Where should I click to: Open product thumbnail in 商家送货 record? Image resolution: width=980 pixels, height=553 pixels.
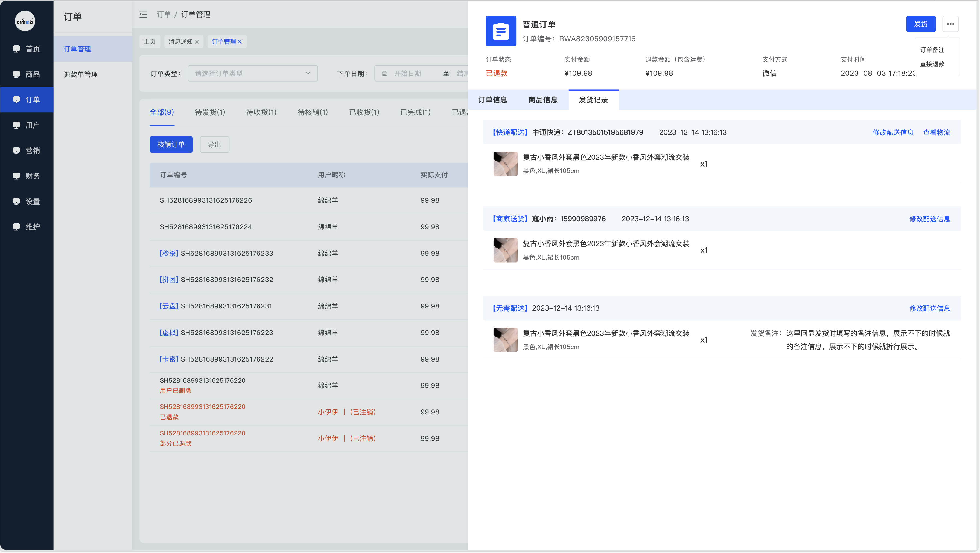(506, 251)
